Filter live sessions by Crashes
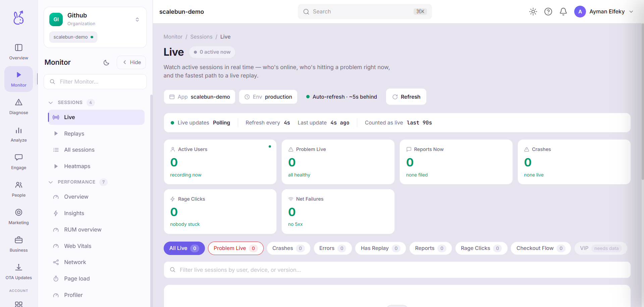The width and height of the screenshot is (644, 307). pyautogui.click(x=288, y=248)
